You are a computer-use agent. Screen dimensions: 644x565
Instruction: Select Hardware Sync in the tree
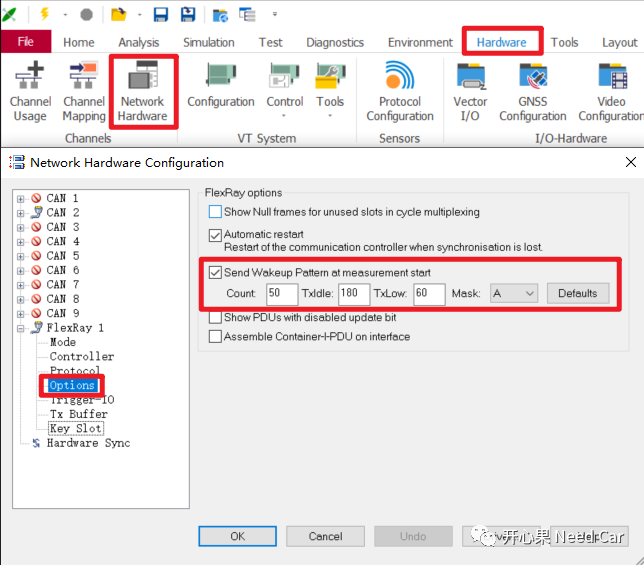(88, 443)
